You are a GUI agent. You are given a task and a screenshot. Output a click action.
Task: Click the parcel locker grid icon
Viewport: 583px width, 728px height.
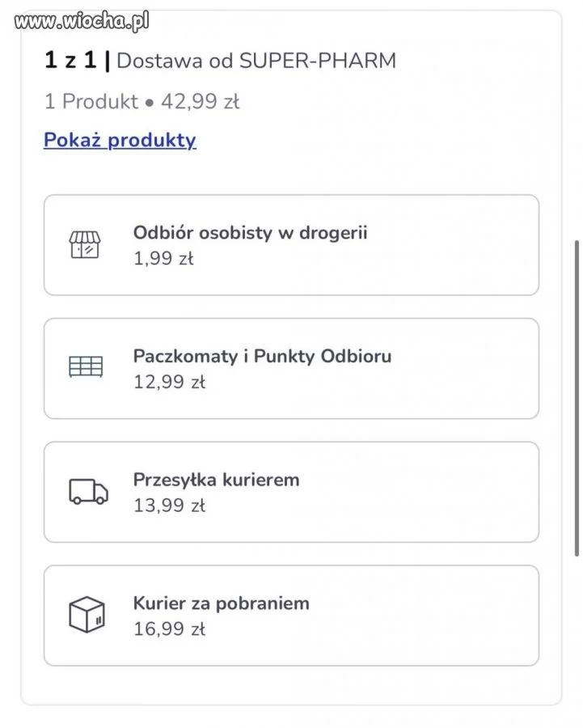86,367
